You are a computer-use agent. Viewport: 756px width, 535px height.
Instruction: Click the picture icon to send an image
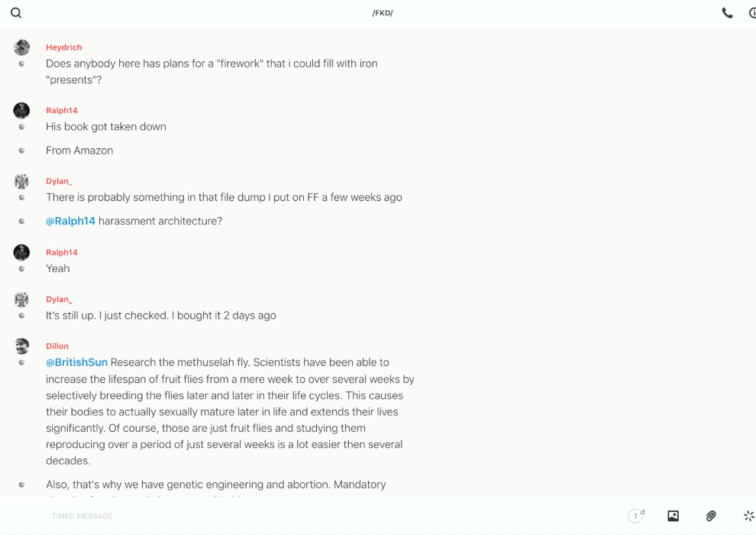point(673,516)
